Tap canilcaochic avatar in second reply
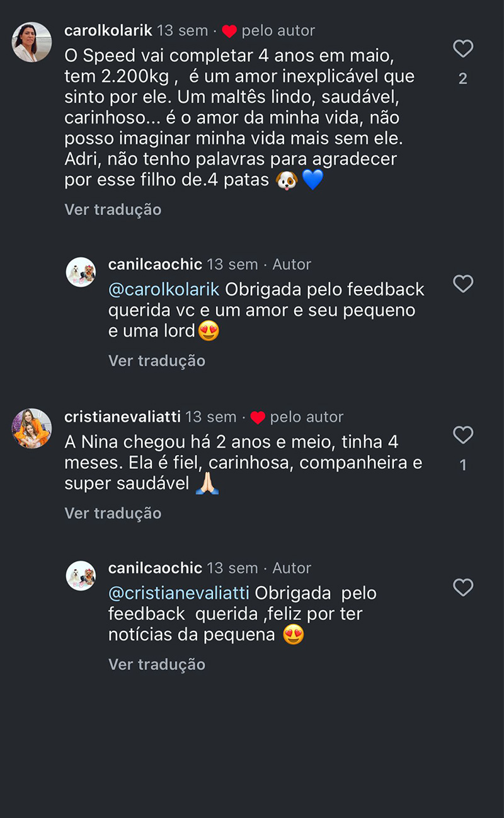This screenshot has width=504, height=818. [81, 576]
